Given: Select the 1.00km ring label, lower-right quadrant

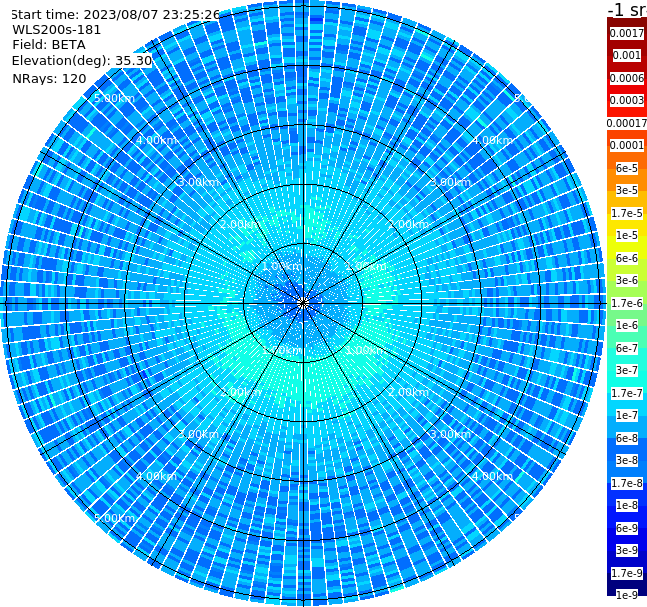Looking at the screenshot, I should coord(366,350).
